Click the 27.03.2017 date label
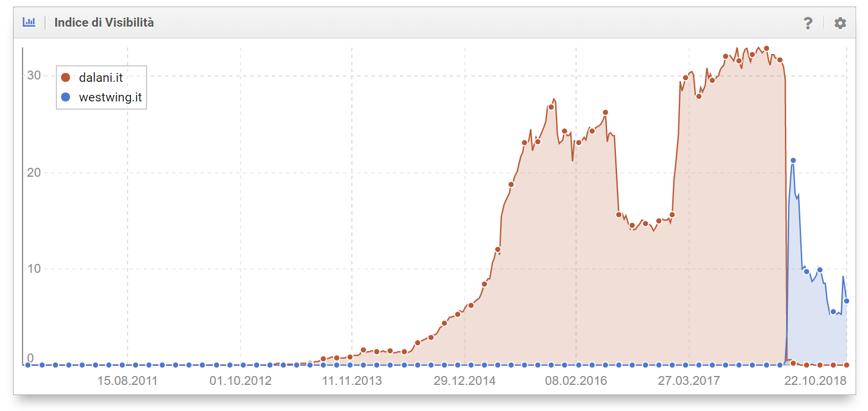The image size is (868, 411). pos(689,381)
